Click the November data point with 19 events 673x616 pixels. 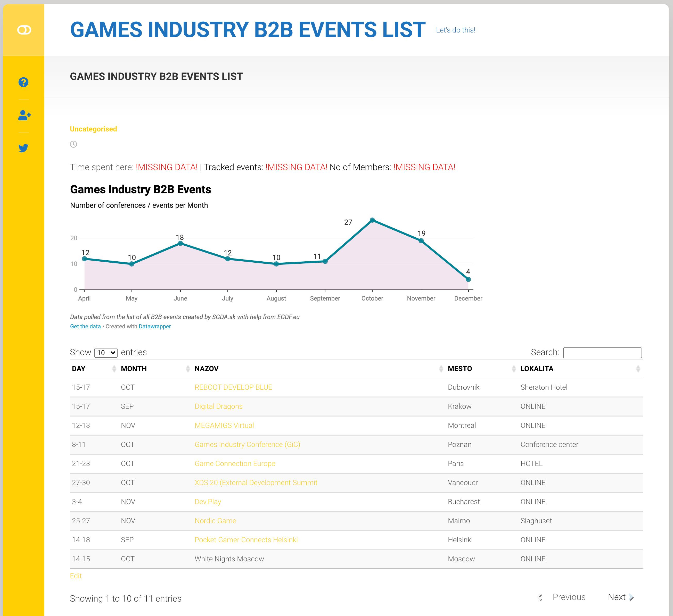[x=421, y=240]
